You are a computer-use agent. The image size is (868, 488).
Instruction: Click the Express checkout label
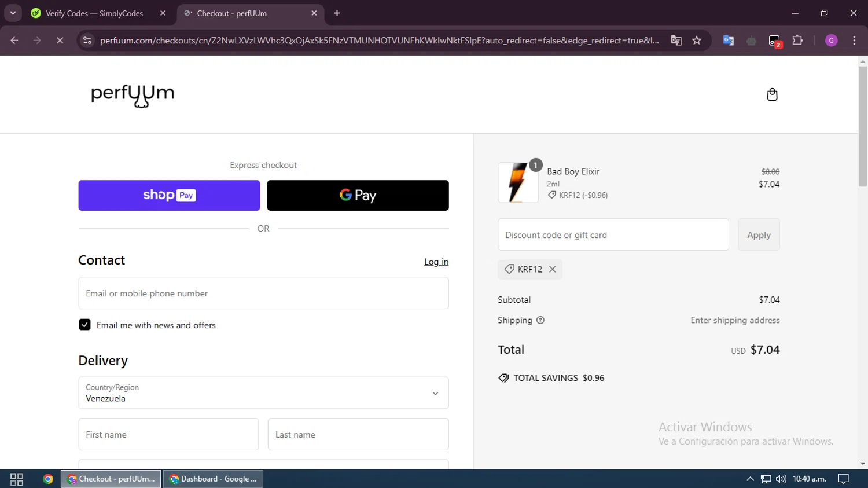[263, 165]
